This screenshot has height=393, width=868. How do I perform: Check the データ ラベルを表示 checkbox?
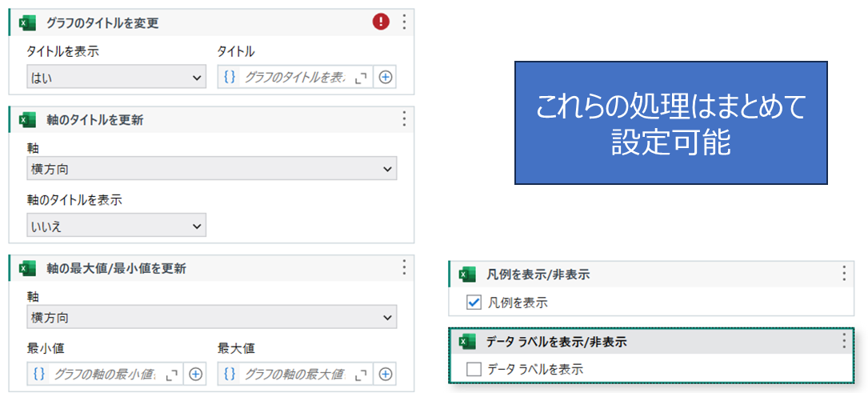pos(474,369)
